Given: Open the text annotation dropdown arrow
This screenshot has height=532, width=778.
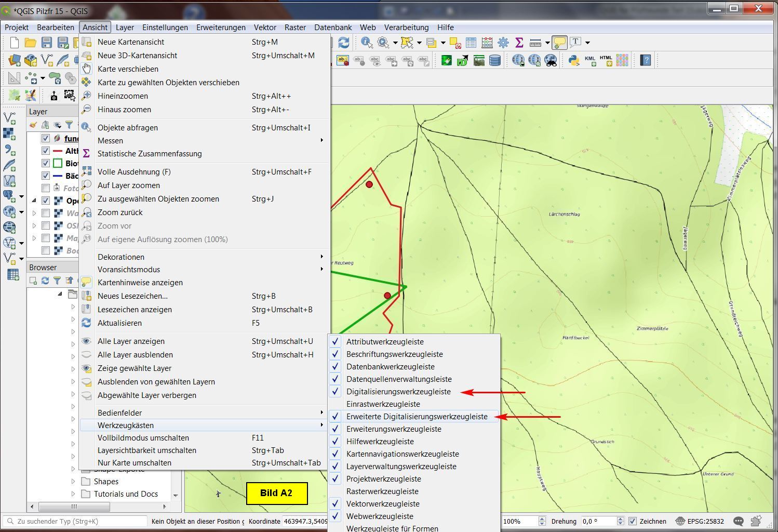Looking at the screenshot, I should [x=587, y=43].
